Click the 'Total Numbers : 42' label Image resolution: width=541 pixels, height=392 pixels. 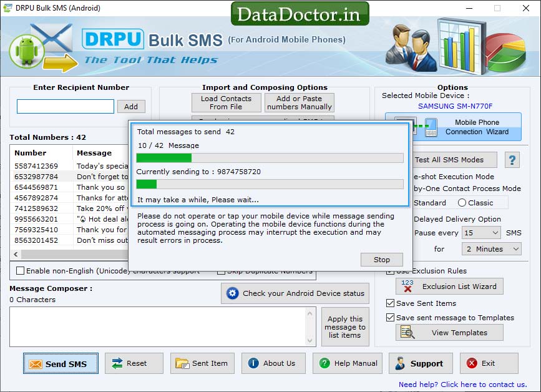[47, 137]
